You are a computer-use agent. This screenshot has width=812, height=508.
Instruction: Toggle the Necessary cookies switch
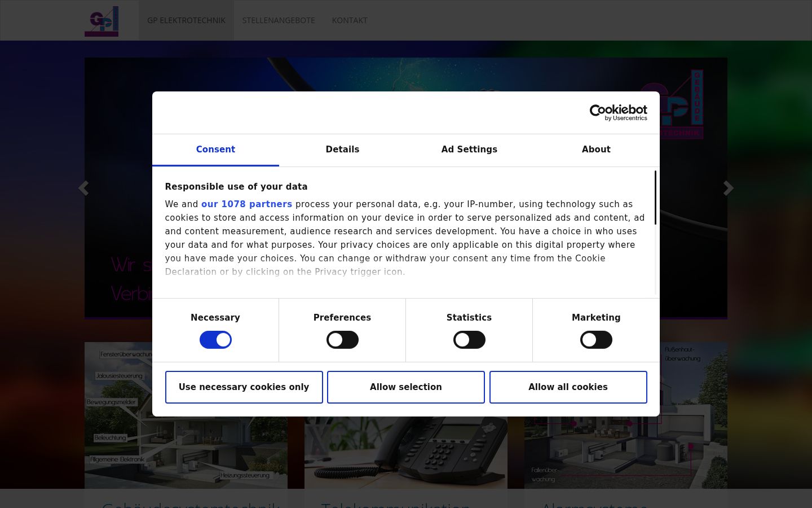click(215, 340)
